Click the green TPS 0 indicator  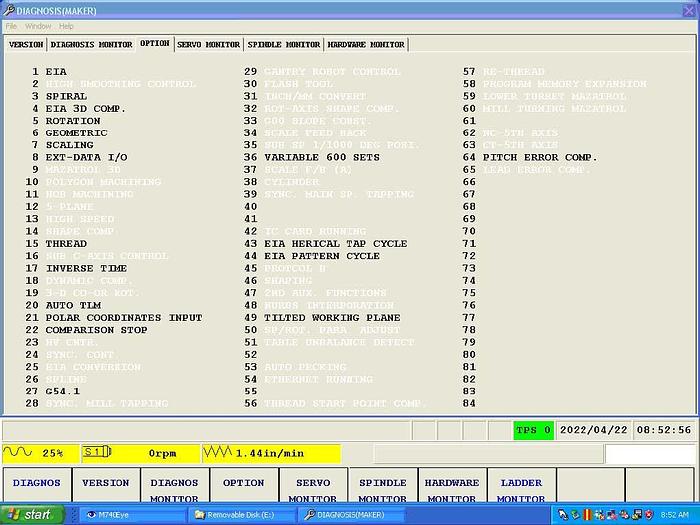533,430
